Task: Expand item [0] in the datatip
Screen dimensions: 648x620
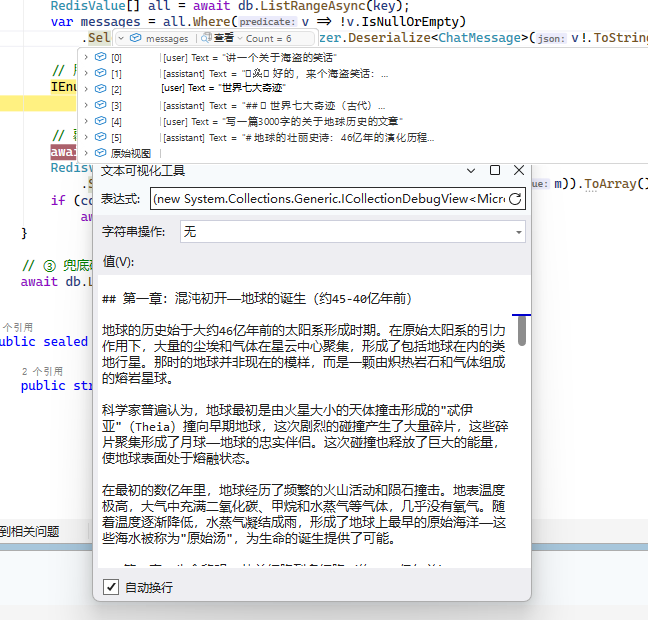Action: click(86, 57)
